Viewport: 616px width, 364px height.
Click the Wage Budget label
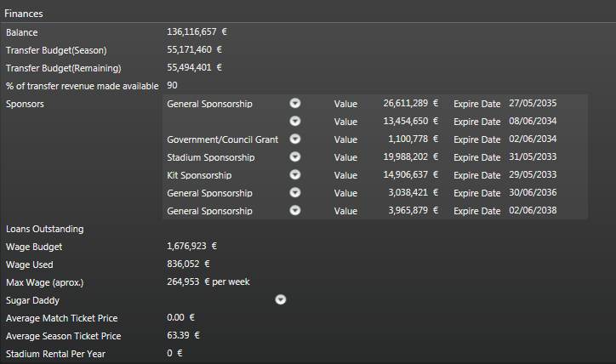tap(34, 247)
